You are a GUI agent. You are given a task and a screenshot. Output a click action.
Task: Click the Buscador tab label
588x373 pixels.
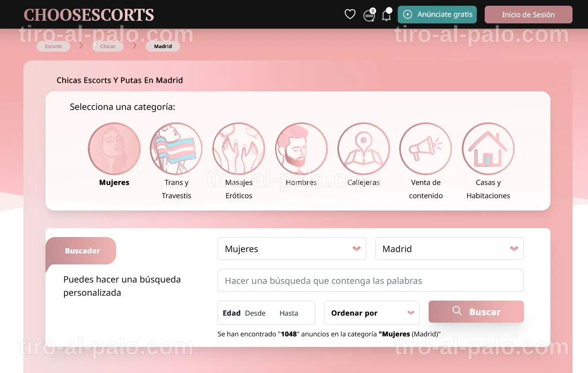point(83,251)
